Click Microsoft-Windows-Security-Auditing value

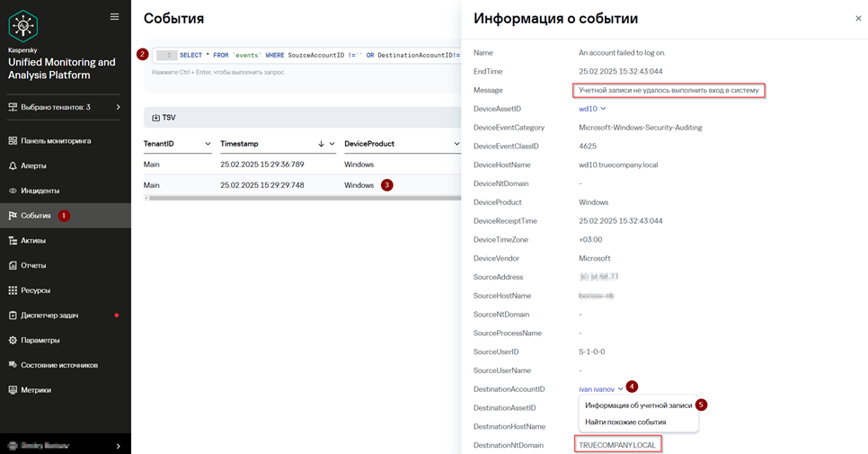[x=641, y=128]
